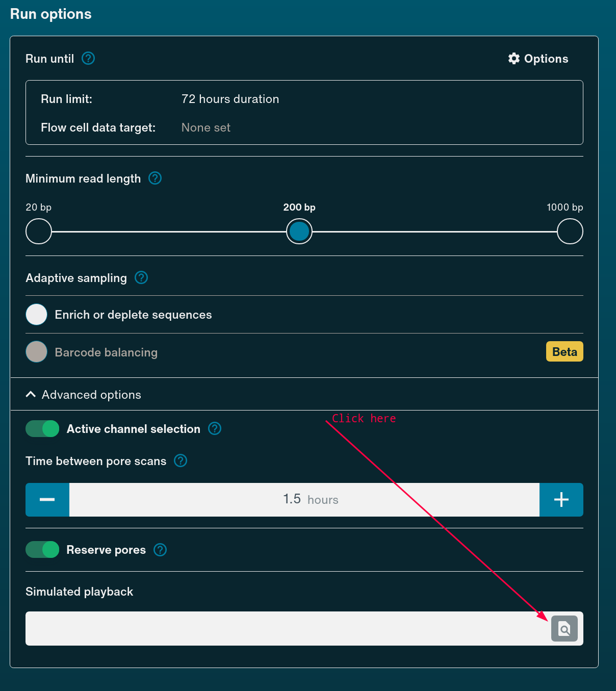Decrease pore scan interval with minus button
This screenshot has height=691, width=616.
pos(47,500)
